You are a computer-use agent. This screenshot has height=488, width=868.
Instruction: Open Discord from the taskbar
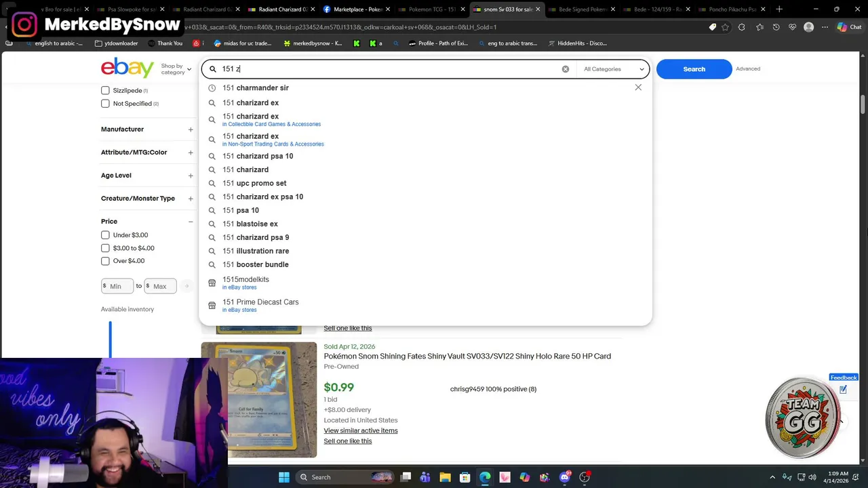coord(564,477)
